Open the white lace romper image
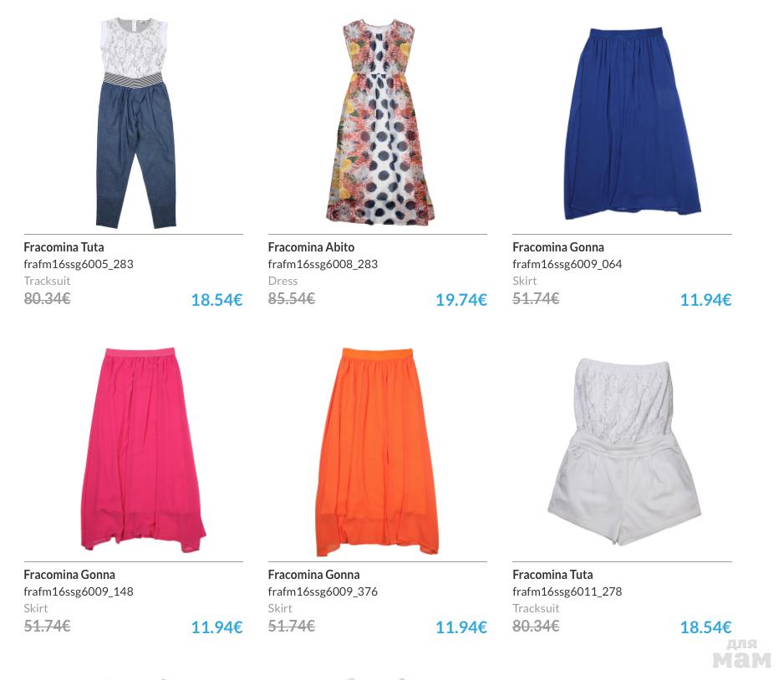This screenshot has width=784, height=680. click(x=624, y=452)
